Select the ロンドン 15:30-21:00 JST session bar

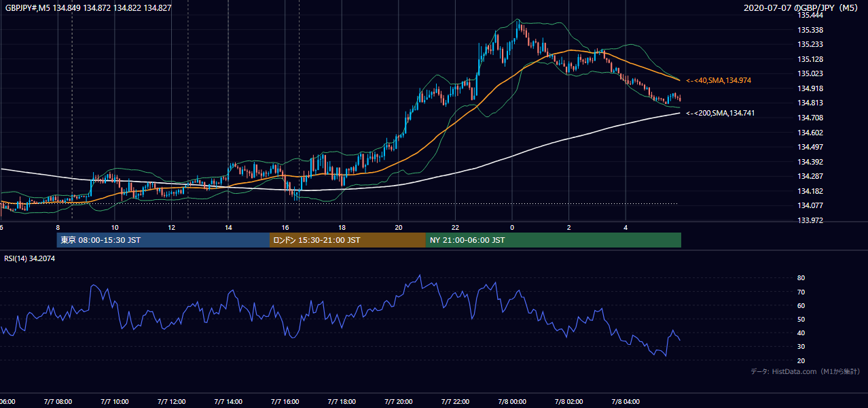coord(348,240)
